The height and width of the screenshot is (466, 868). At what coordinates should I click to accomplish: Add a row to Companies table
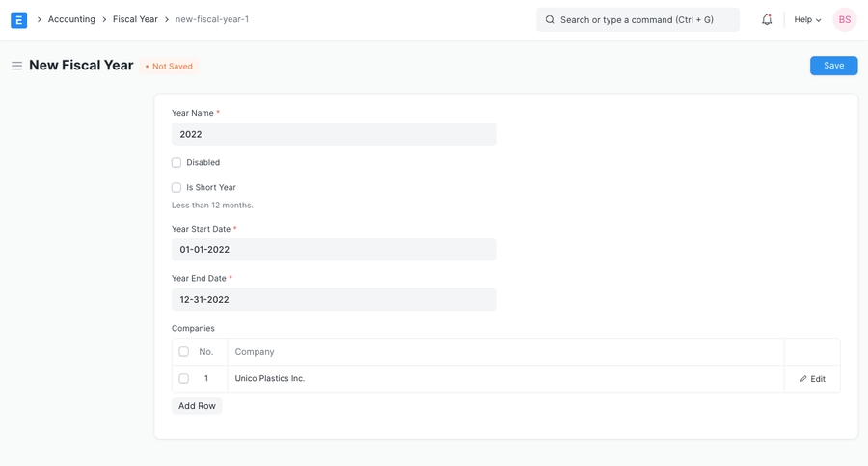tap(197, 406)
